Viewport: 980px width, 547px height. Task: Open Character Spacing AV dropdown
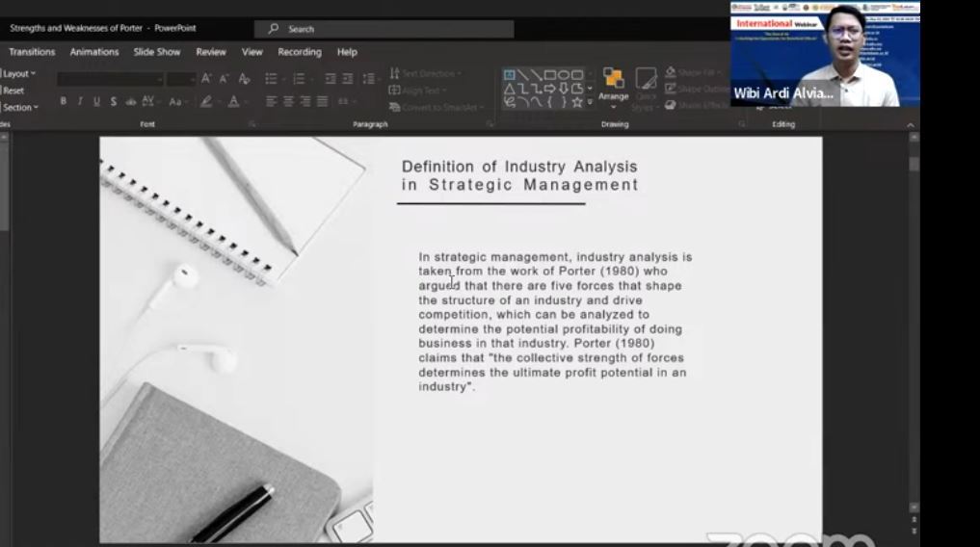pyautogui.click(x=150, y=101)
